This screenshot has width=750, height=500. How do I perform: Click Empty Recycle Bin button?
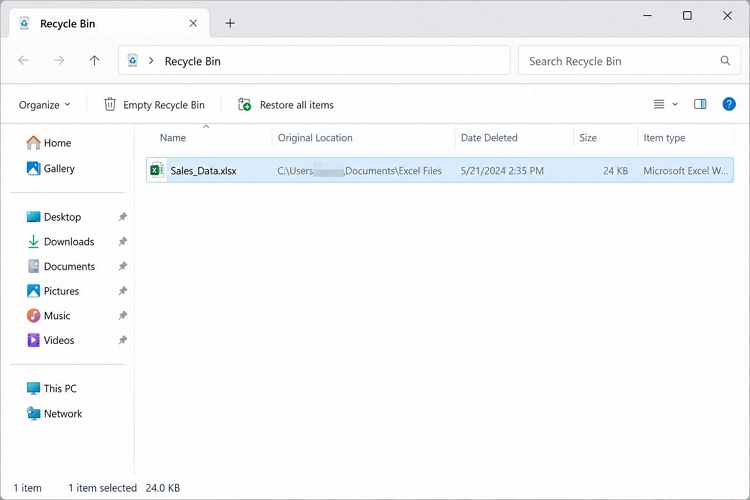point(154,105)
